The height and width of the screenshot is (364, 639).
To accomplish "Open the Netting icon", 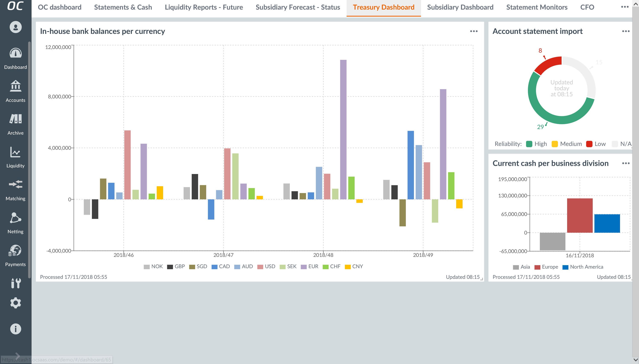I will click(x=16, y=218).
